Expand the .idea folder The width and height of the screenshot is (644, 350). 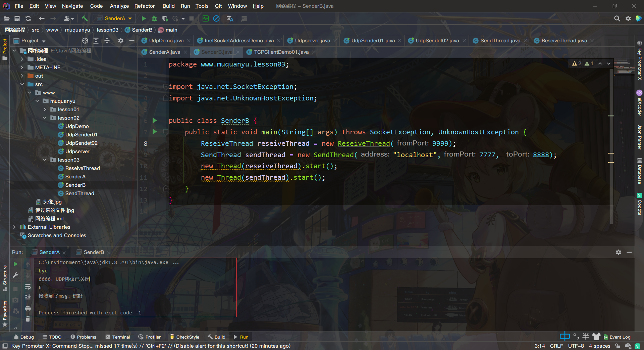tap(22, 59)
